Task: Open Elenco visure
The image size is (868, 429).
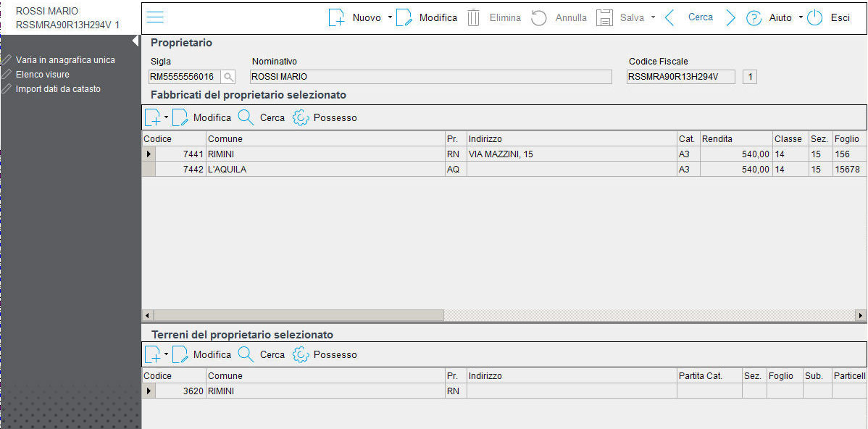Action: [43, 74]
